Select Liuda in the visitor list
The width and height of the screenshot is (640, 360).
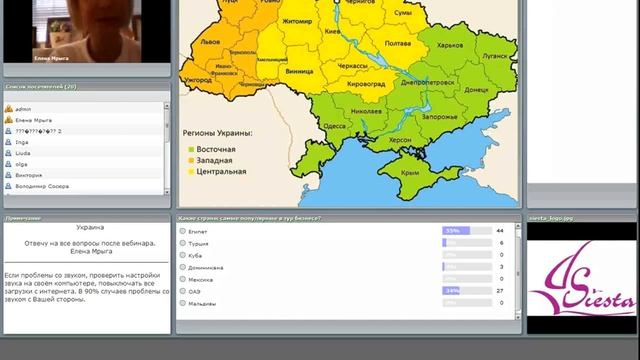point(84,153)
